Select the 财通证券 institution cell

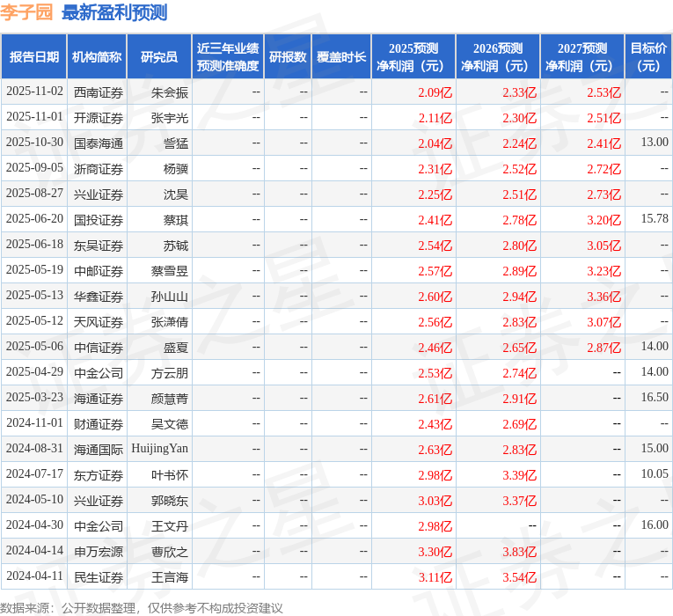(99, 424)
